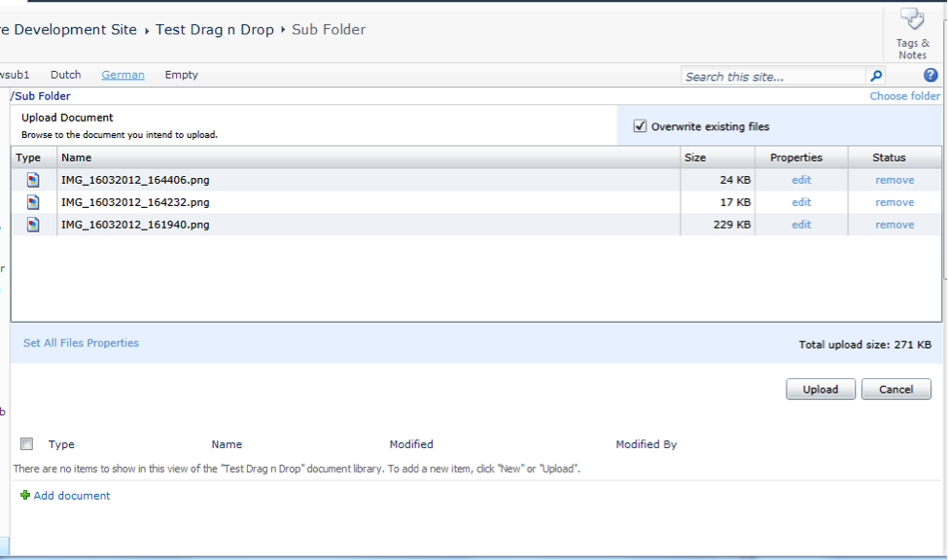Click the green plus Add document icon
Image resolution: width=948 pixels, height=560 pixels.
(x=24, y=495)
